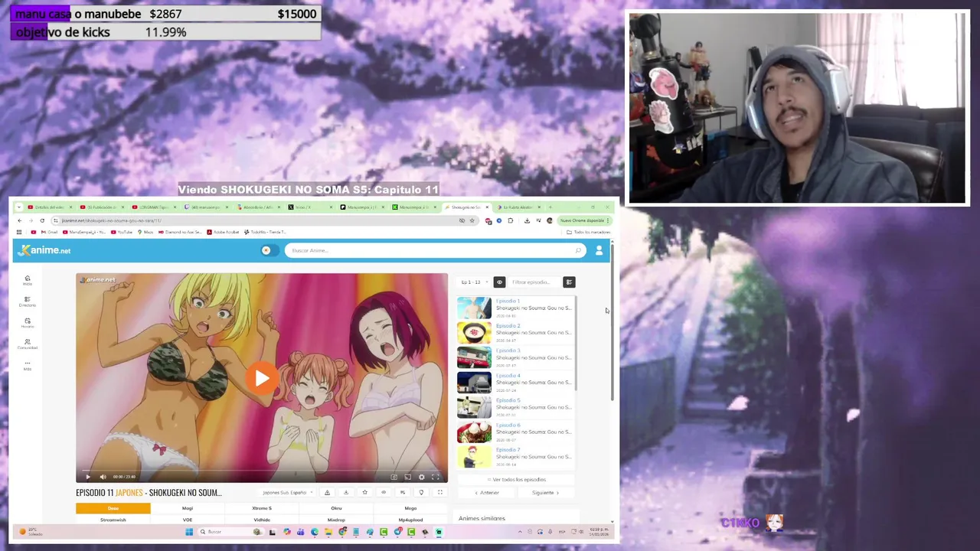
Task: Click the download icon under the video
Action: coord(346,493)
